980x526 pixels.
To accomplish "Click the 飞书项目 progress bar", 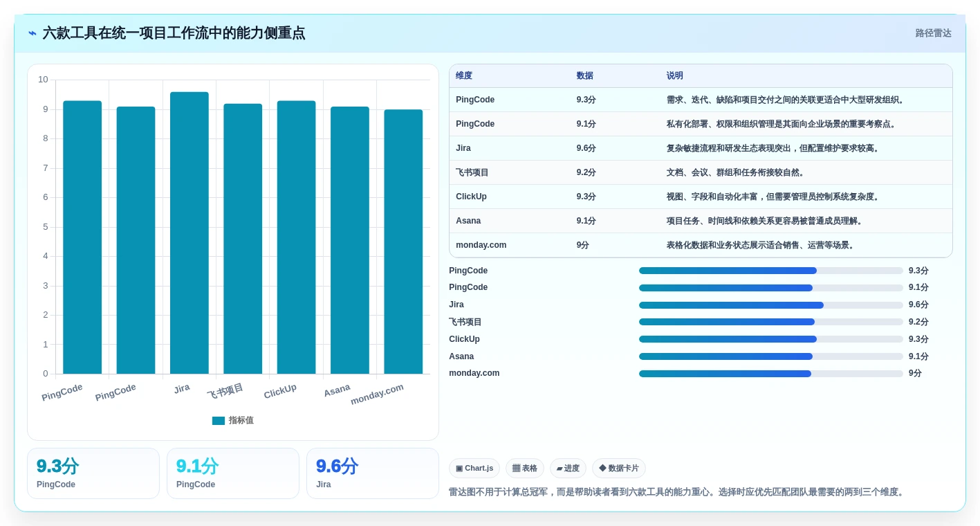I will tap(771, 322).
